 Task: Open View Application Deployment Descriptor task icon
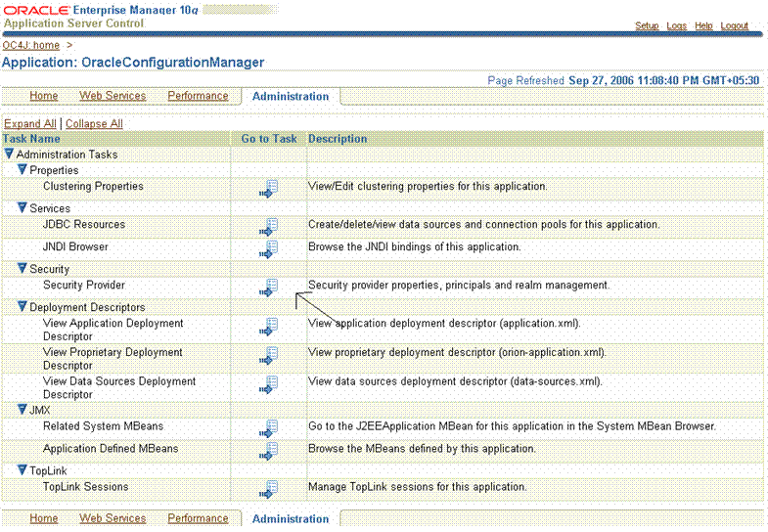(x=268, y=327)
